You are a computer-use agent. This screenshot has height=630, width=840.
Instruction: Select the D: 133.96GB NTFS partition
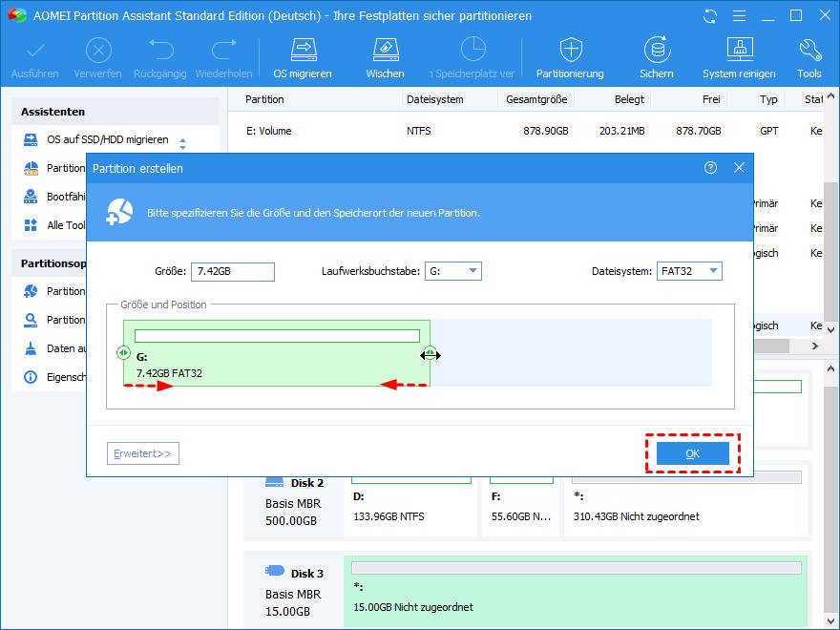pos(410,506)
